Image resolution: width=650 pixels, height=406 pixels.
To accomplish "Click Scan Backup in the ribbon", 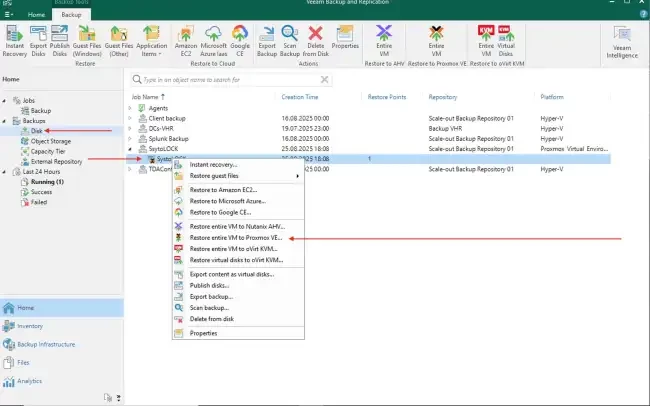I will [290, 41].
